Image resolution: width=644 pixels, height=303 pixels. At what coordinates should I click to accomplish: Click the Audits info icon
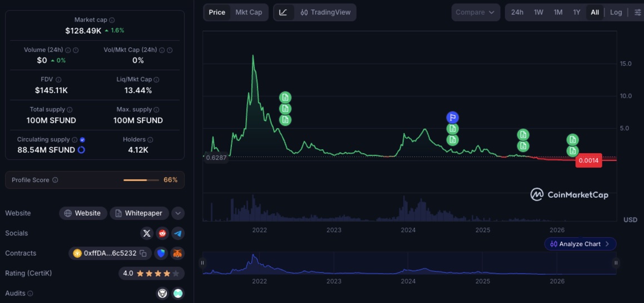click(x=30, y=294)
